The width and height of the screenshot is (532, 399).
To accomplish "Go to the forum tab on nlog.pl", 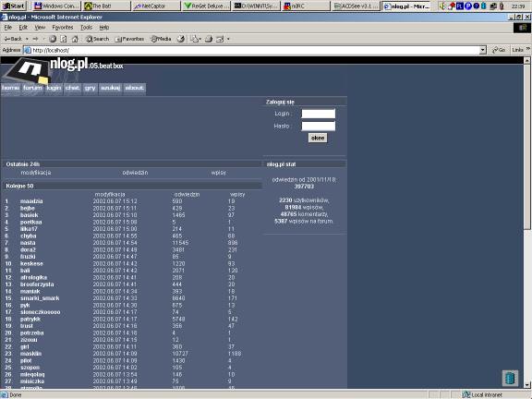I will click(32, 89).
